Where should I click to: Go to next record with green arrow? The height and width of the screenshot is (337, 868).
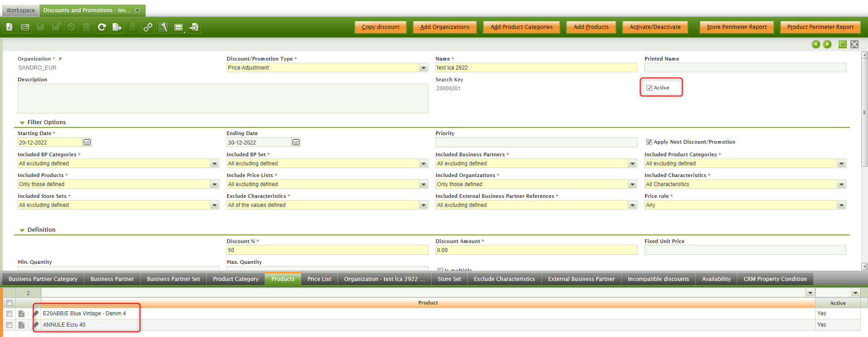827,44
